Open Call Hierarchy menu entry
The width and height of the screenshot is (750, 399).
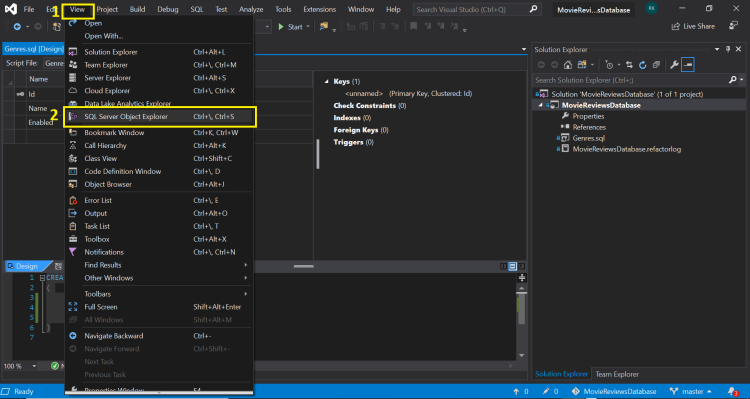[159, 145]
